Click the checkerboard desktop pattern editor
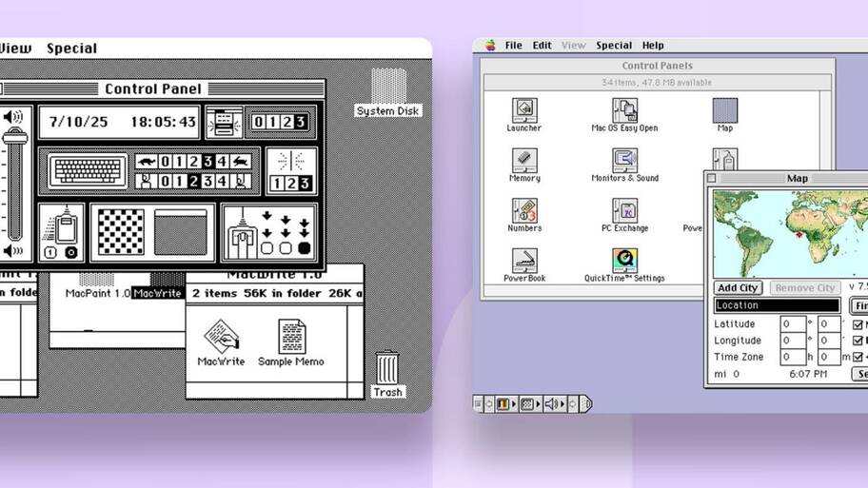This screenshot has height=488, width=868. tap(121, 232)
